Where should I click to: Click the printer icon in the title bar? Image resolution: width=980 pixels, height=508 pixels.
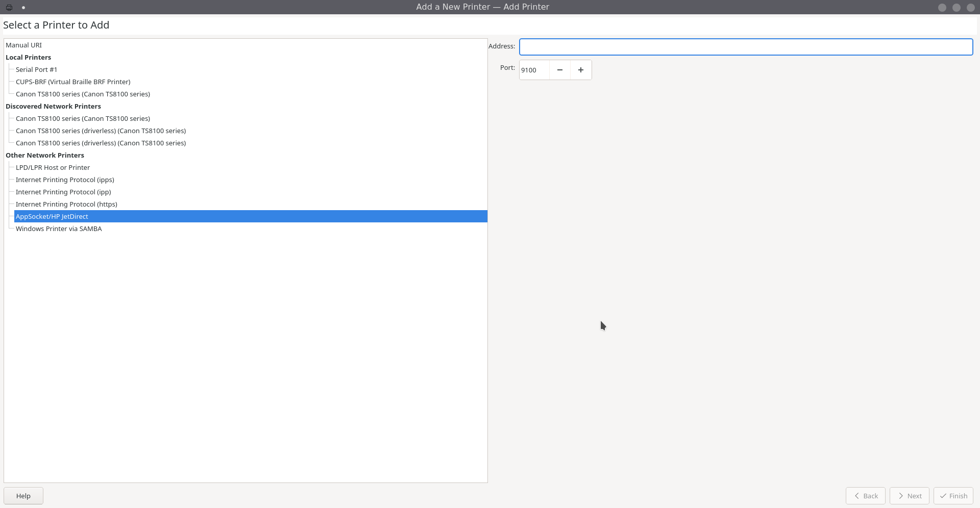9,7
